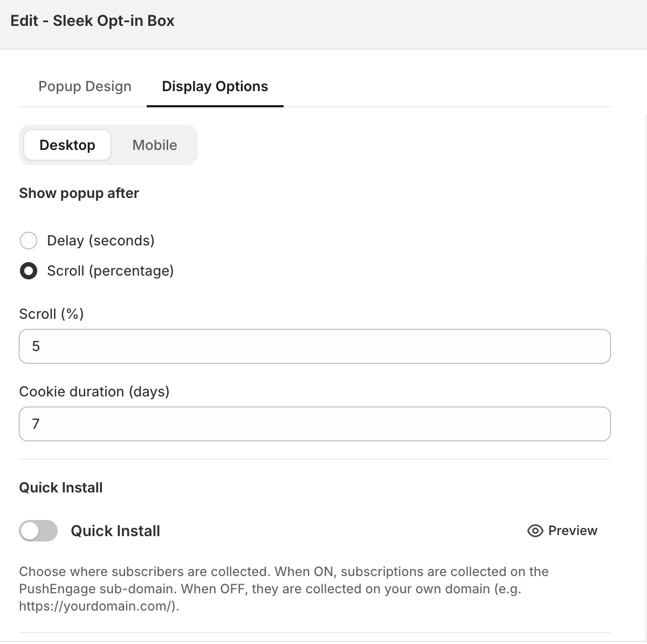Select the Scroll (percentage) radio button
The height and width of the screenshot is (644, 647).
[29, 271]
